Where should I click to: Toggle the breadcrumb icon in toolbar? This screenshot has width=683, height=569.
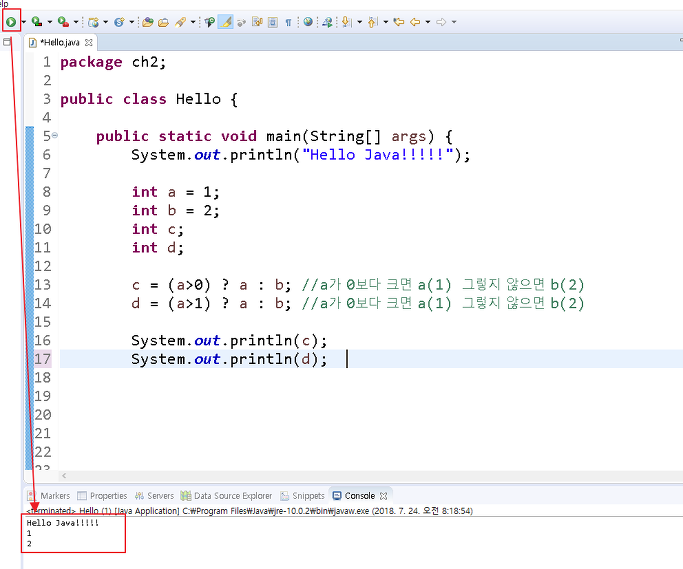click(210, 22)
